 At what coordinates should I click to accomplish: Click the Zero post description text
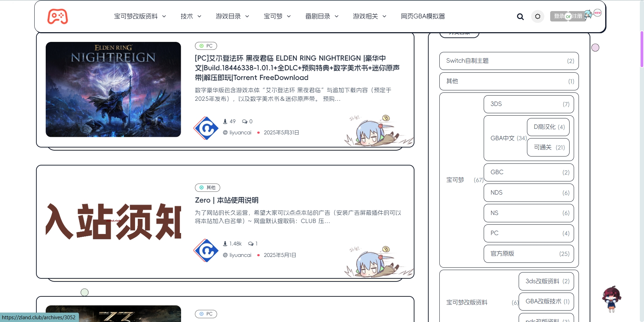[x=298, y=217]
